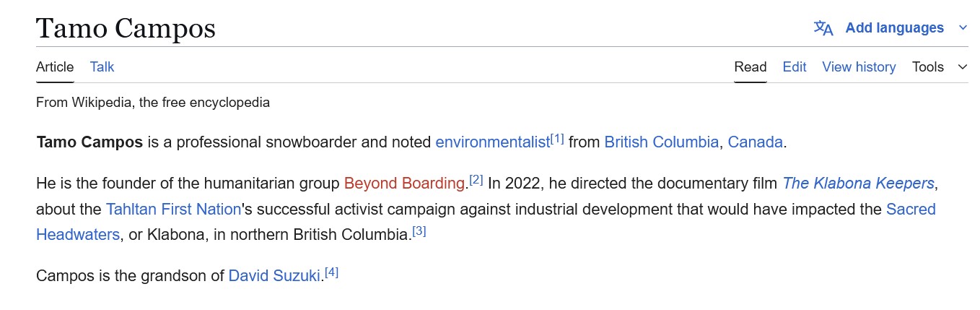Image resolution: width=980 pixels, height=310 pixels.
Task: Expand the languages chevron arrow
Action: click(x=963, y=28)
